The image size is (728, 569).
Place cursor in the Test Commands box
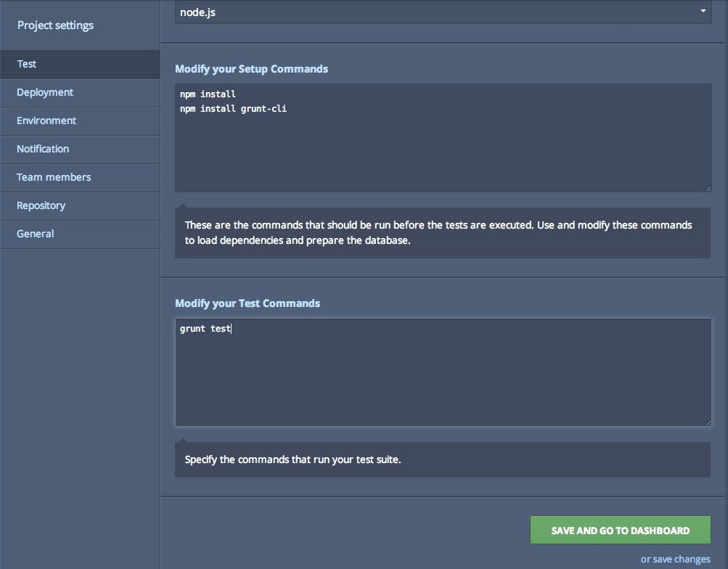pos(443,372)
